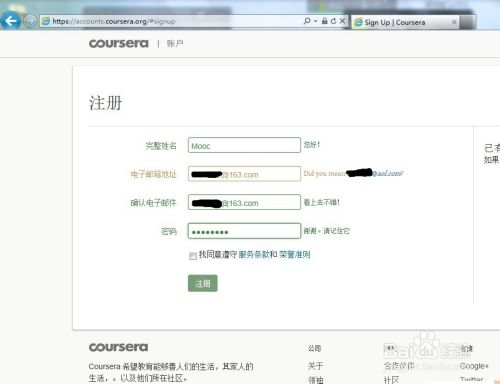Viewport: 500px width, 384px height.
Task: Submit the form with green 注册 button
Action: click(203, 283)
